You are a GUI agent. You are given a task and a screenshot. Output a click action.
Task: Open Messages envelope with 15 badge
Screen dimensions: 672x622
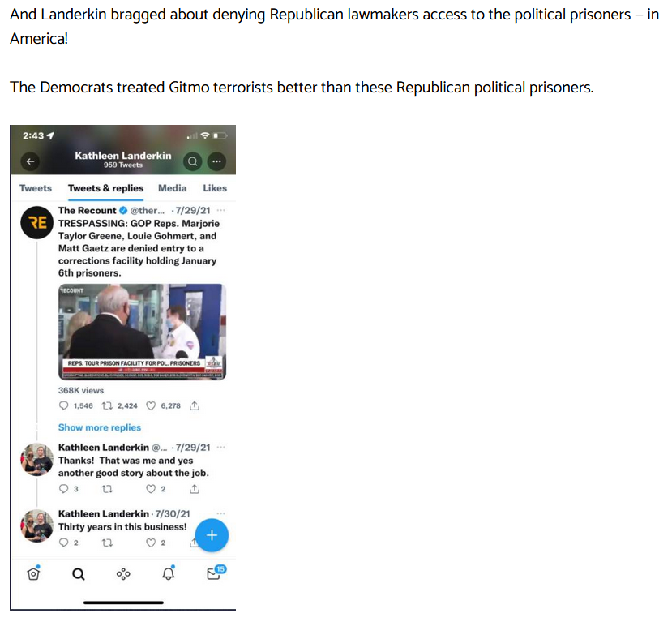(216, 573)
